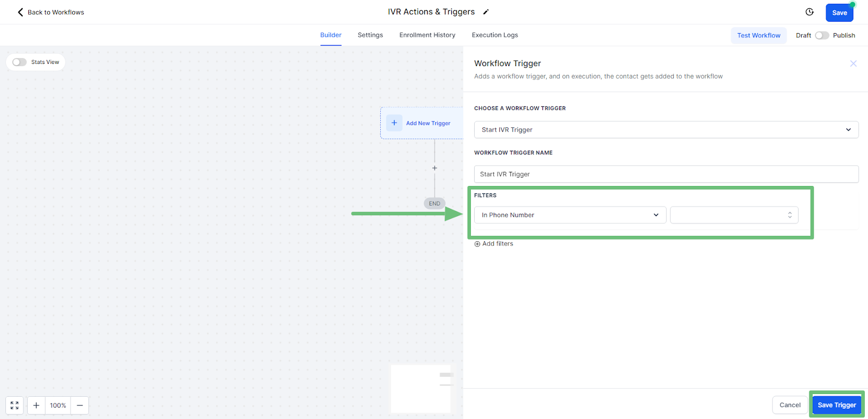
Task: Save the workflow
Action: pos(839,12)
